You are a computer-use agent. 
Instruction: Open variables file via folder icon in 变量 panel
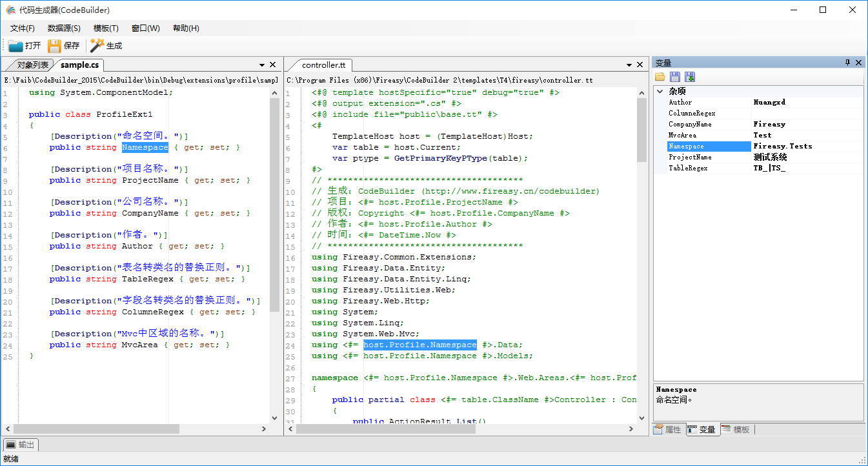(660, 77)
